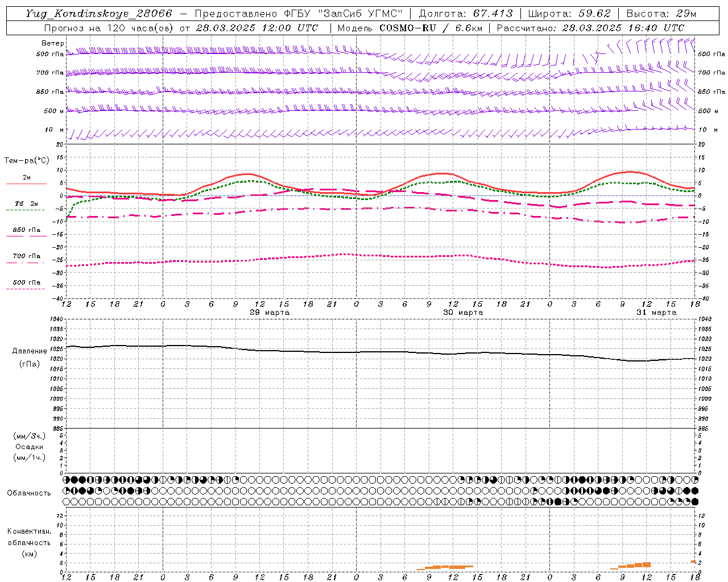Image resolution: width=728 pixels, height=582 pixels.
Task: Click the (гПа) unit under Давление
Action: (30, 364)
